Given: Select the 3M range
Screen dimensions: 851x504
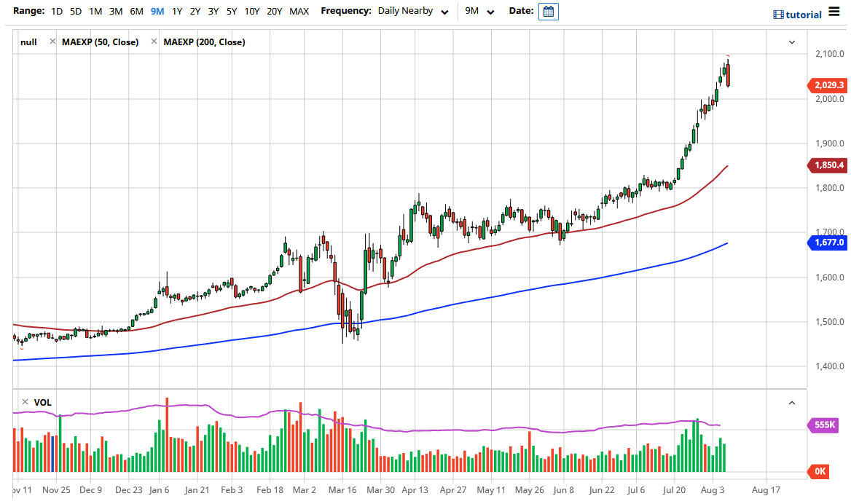Looking at the screenshot, I should tap(116, 12).
